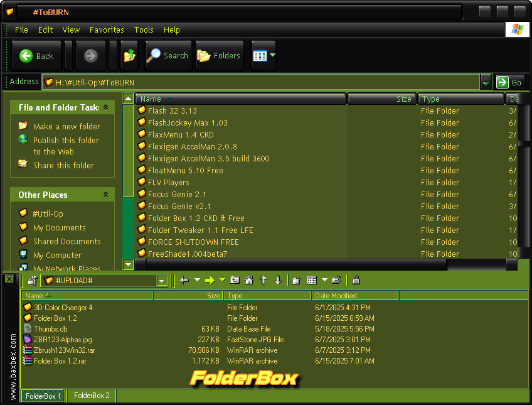This screenshot has width=532, height=405.
Task: Collapse the Other Places panel
Action: tap(105, 195)
